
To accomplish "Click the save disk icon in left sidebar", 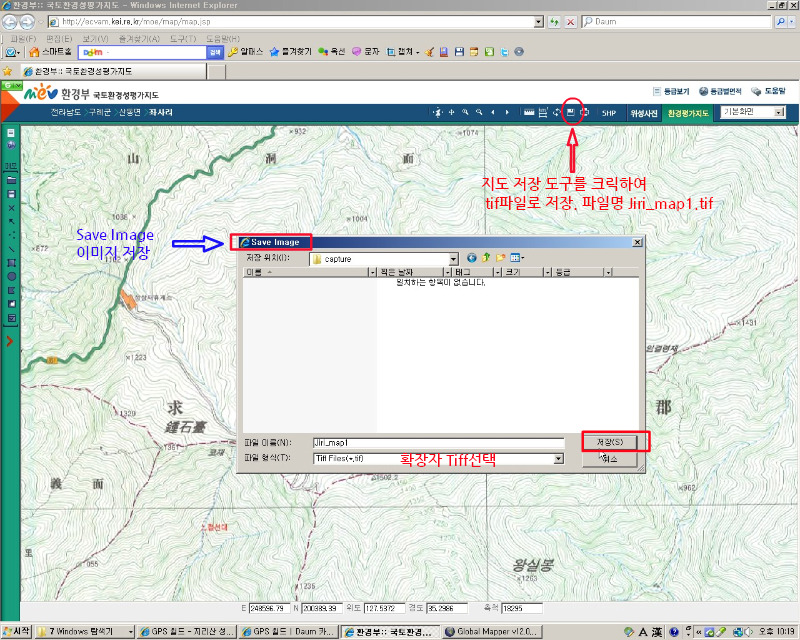I will pyautogui.click(x=11, y=194).
